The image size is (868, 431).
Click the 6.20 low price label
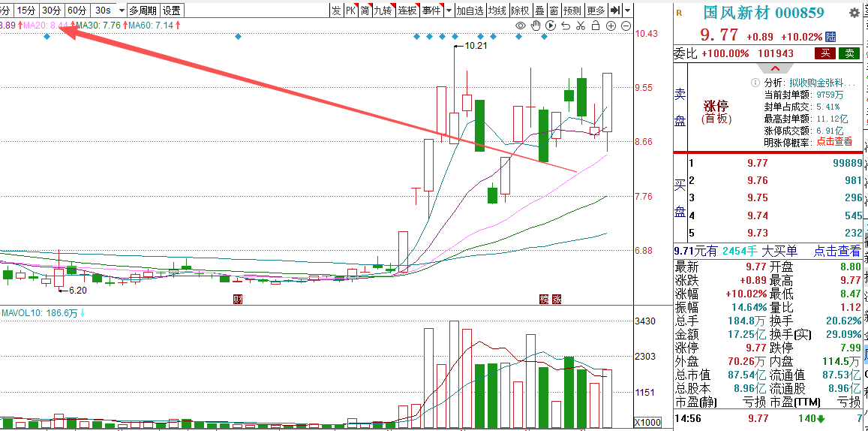tap(77, 290)
